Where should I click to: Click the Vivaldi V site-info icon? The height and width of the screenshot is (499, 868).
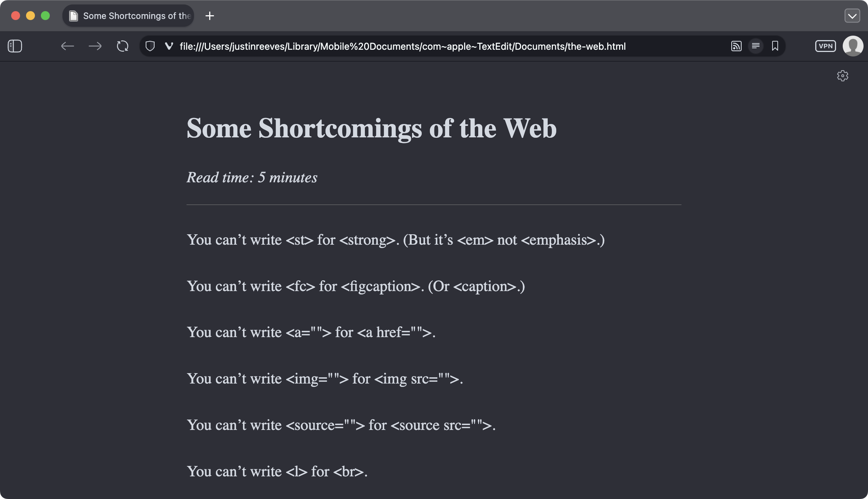tap(169, 46)
